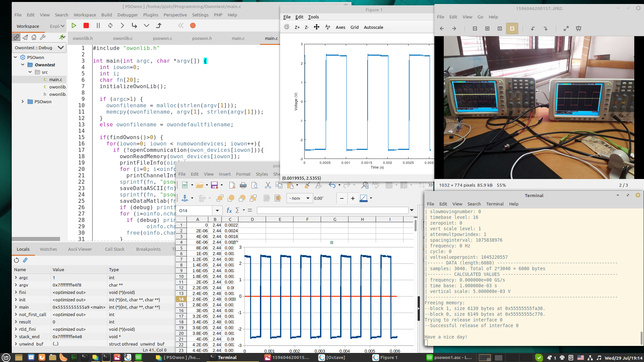
Task: Collapse the src folder in the workspace tree
Action: coord(30,72)
